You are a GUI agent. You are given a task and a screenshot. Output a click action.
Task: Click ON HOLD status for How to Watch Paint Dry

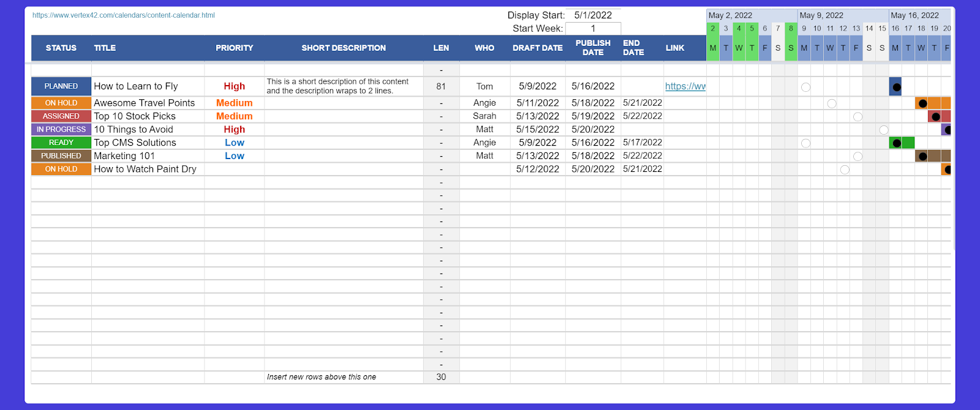61,169
